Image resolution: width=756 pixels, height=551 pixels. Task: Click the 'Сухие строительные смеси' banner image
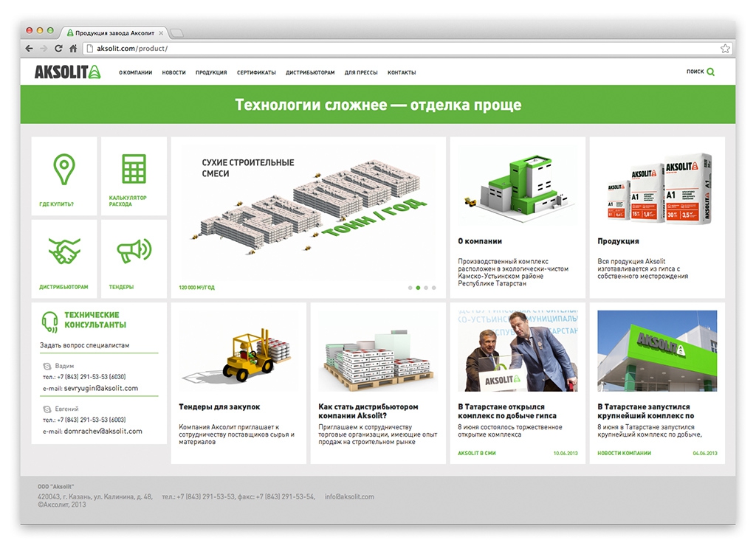click(x=309, y=212)
